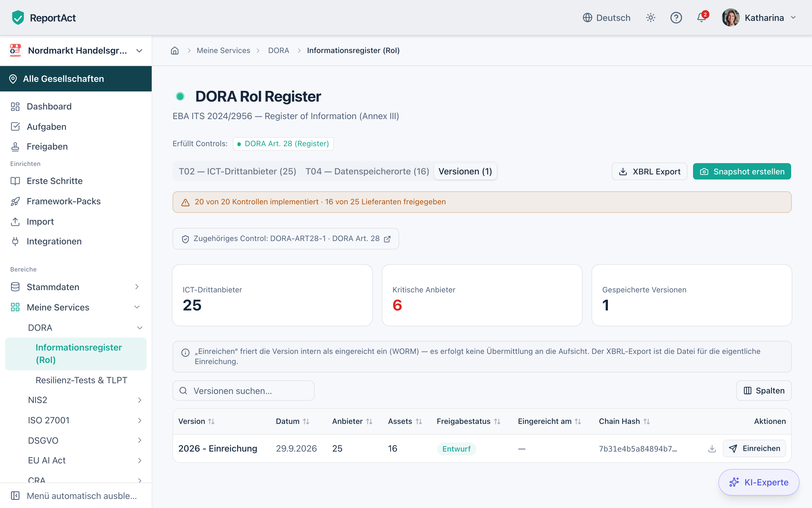The height and width of the screenshot is (508, 812).
Task: Click the XBRL Export button
Action: pos(649,171)
